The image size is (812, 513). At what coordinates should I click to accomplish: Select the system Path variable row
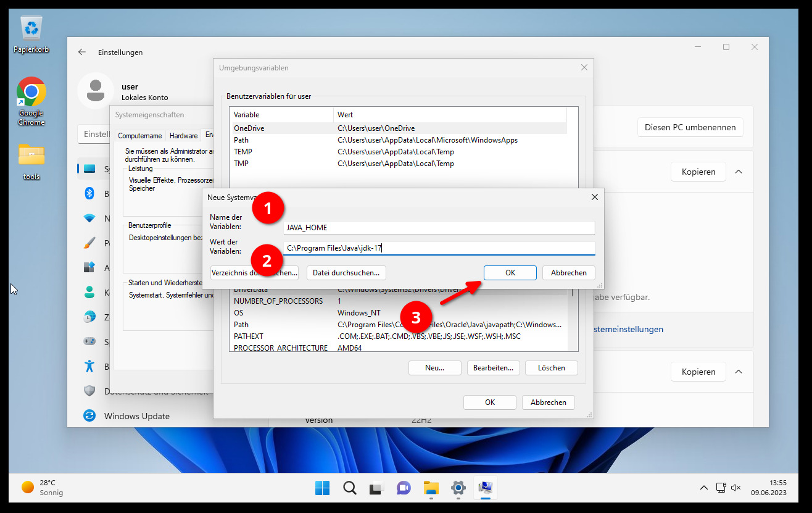[x=398, y=325]
